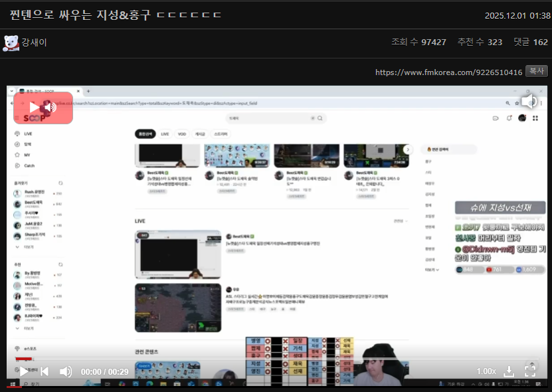
Task: Jump to the 댓글 162 comment count
Action: click(x=530, y=42)
